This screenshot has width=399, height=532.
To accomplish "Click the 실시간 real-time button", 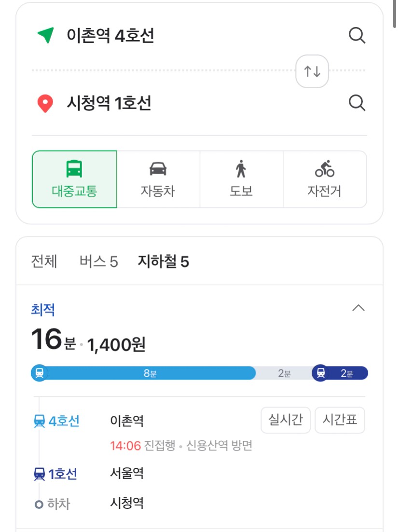I will 286,420.
